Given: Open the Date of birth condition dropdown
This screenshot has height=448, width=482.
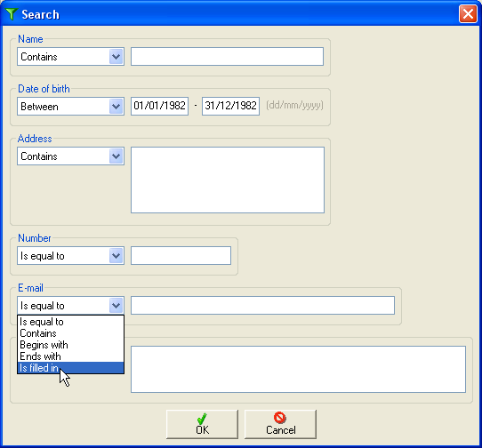Looking at the screenshot, I should point(116,107).
